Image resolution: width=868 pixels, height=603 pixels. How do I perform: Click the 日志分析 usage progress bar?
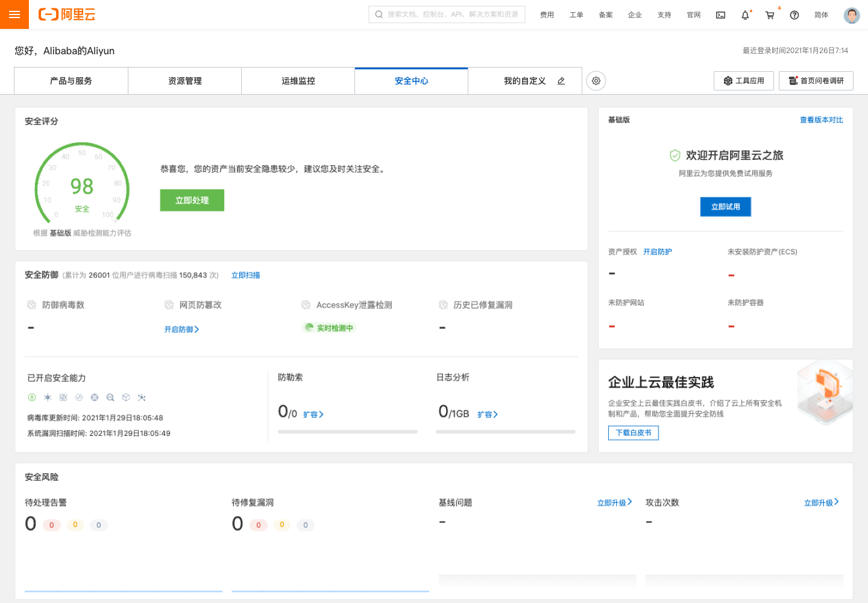[506, 432]
